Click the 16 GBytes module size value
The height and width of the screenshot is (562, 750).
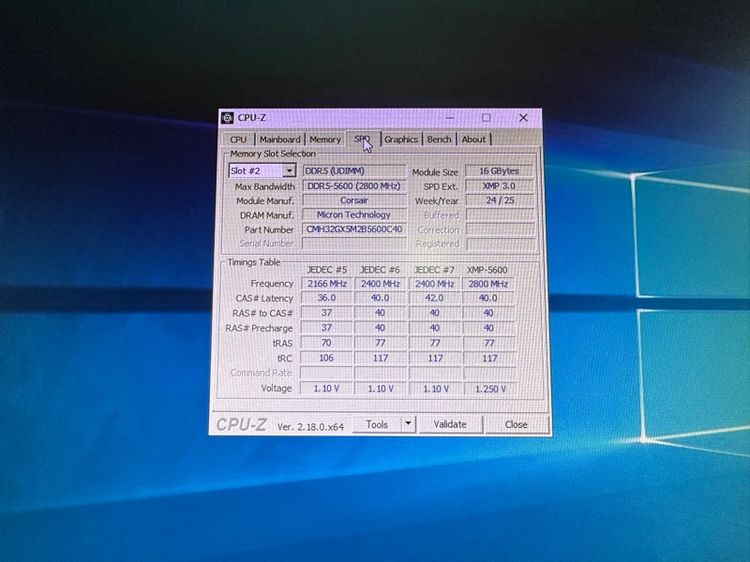tap(499, 171)
